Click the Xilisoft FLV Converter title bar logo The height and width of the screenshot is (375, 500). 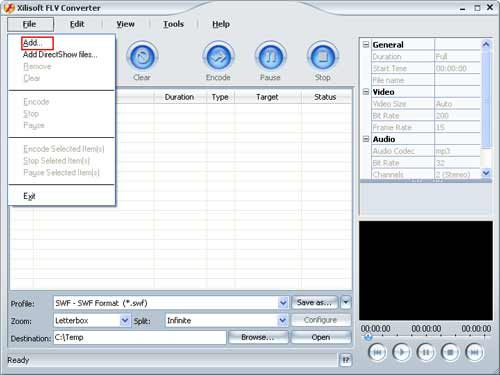(x=9, y=8)
